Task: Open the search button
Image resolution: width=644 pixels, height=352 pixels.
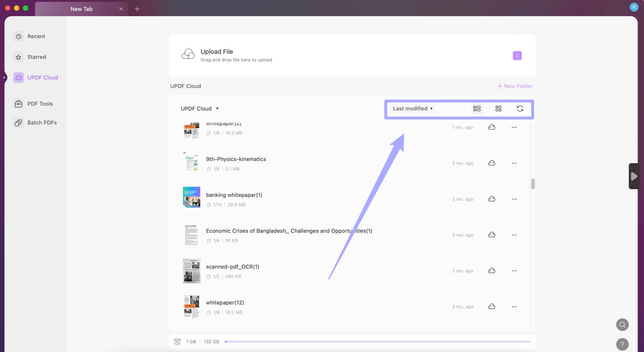Action: (x=622, y=325)
